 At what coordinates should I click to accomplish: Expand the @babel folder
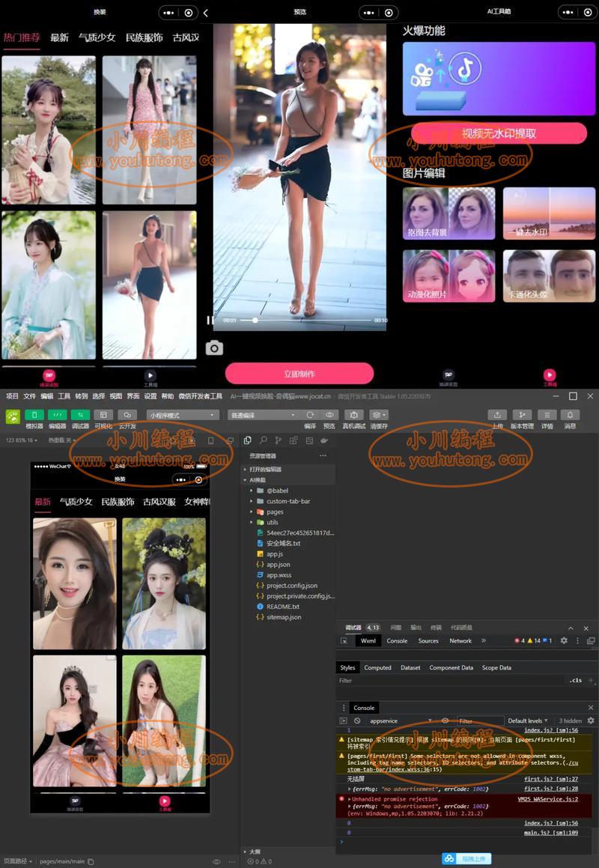(x=288, y=491)
